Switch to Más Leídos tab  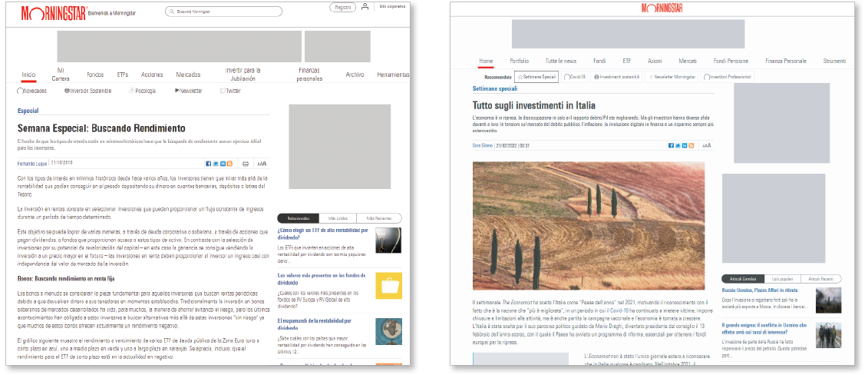(x=332, y=218)
